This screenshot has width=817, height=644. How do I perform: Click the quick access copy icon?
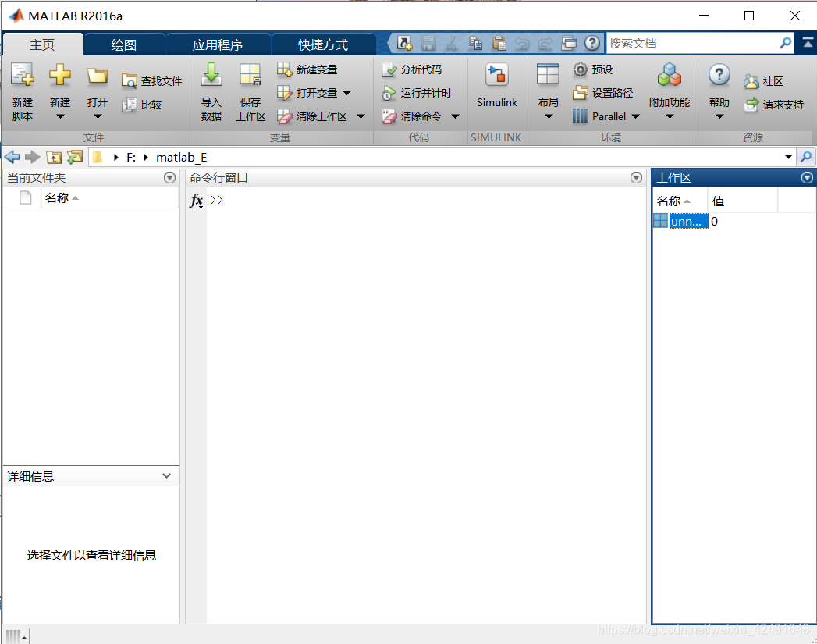tap(475, 43)
